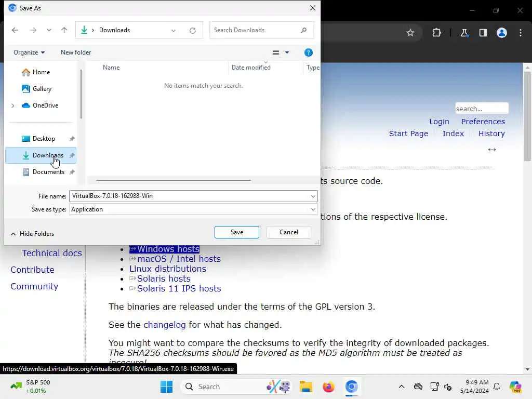This screenshot has width=532, height=399.
Task: Open the S&P 500 widget
Action: pos(31,387)
